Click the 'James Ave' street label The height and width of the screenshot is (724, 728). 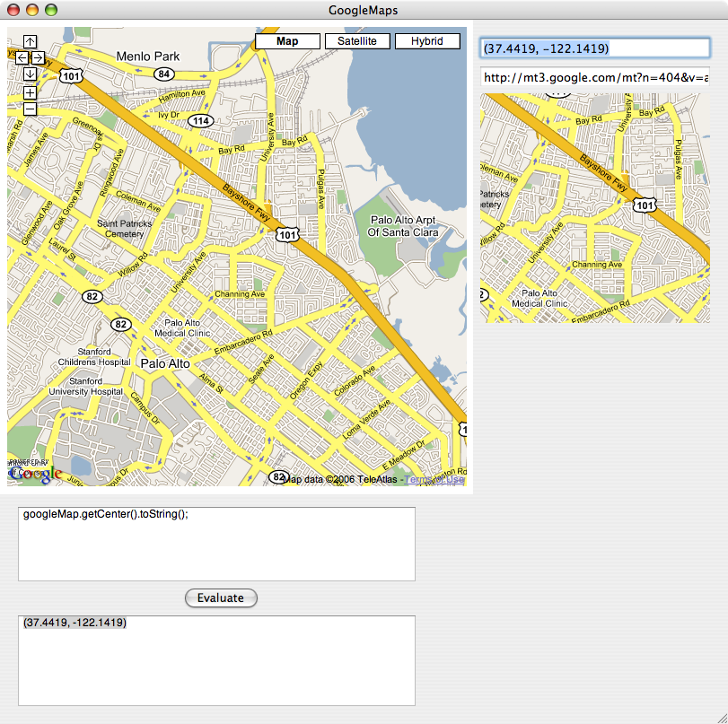tap(36, 150)
